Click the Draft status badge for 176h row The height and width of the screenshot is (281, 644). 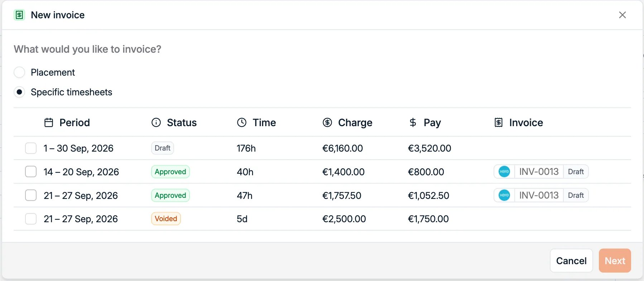(163, 148)
